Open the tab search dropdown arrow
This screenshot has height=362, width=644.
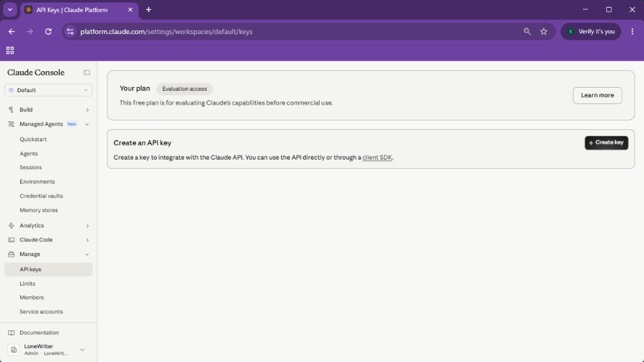point(10,10)
